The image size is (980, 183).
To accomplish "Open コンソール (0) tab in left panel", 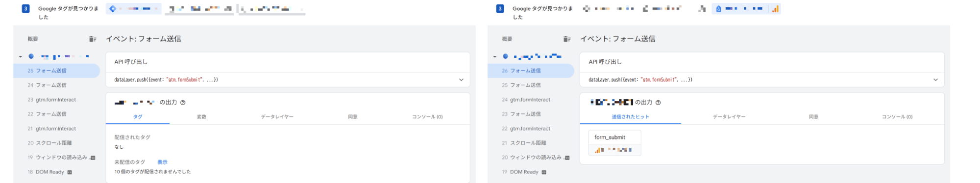I will [x=427, y=117].
